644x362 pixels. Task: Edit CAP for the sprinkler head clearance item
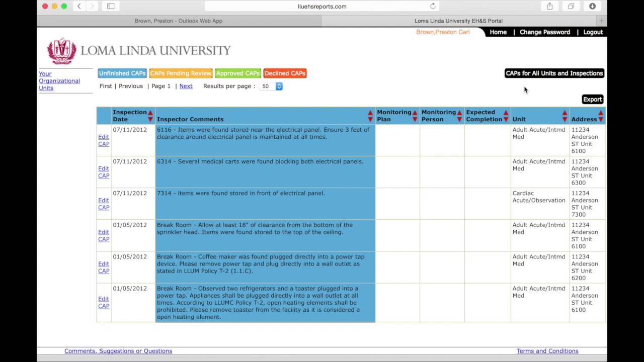(104, 235)
